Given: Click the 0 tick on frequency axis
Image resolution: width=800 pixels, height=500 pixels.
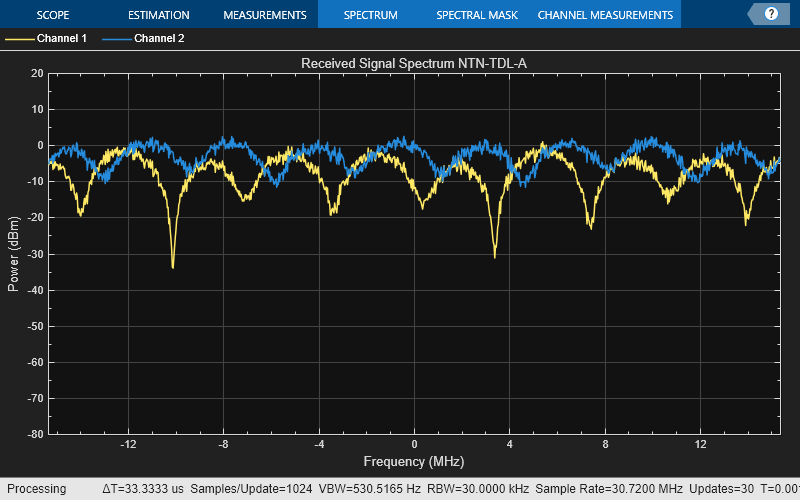Looking at the screenshot, I should click(x=414, y=444).
